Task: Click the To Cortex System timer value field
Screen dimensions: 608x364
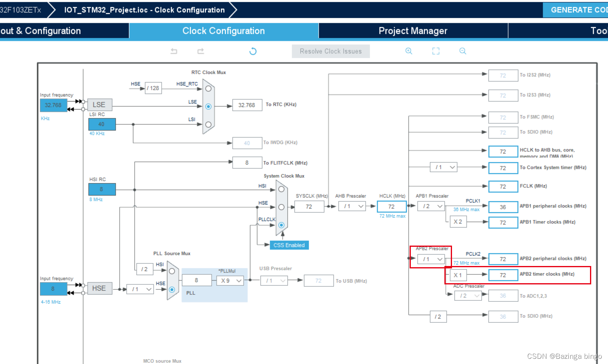Action: point(503,168)
